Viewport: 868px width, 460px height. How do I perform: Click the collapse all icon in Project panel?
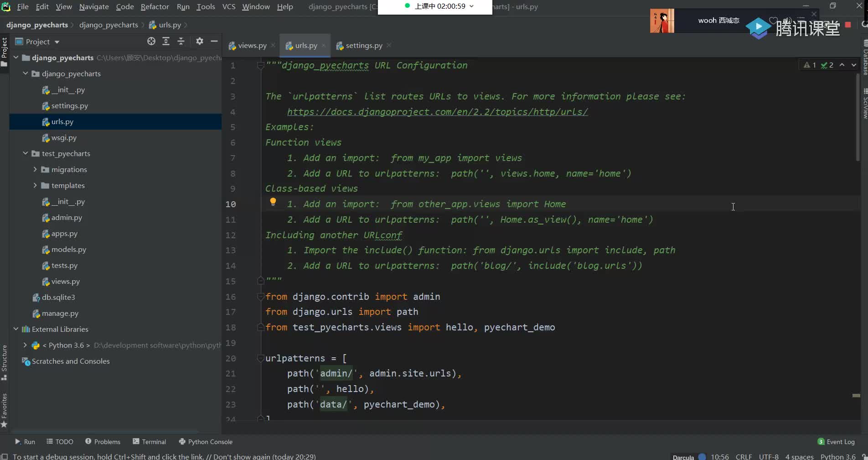[181, 42]
